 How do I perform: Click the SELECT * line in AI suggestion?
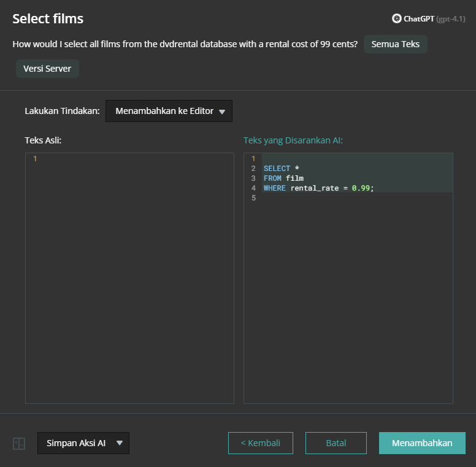281,169
